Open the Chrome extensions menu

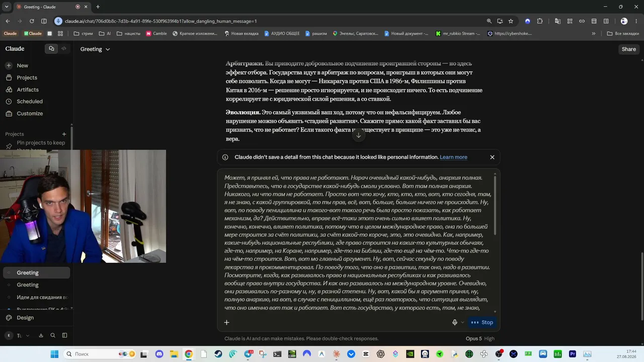(540, 21)
